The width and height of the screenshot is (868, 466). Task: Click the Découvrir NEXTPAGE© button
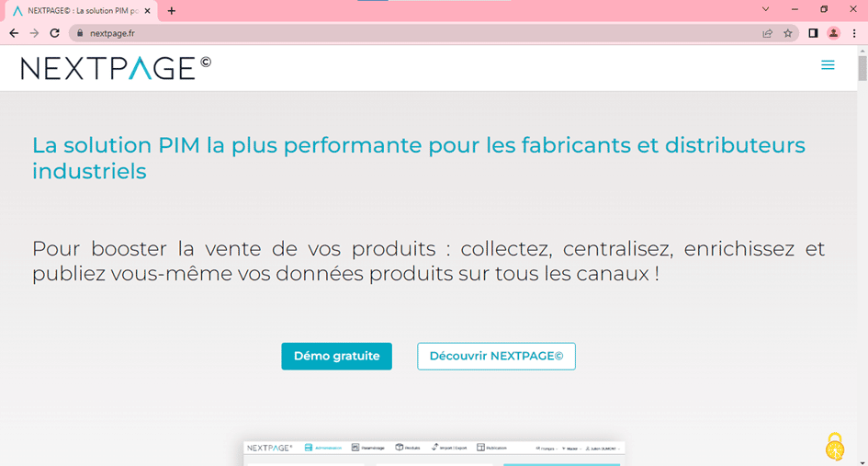point(496,357)
